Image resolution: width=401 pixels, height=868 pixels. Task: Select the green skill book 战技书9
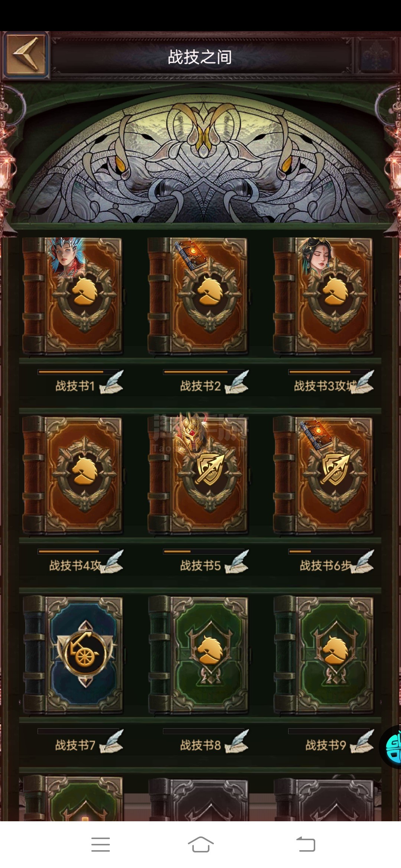[323, 655]
